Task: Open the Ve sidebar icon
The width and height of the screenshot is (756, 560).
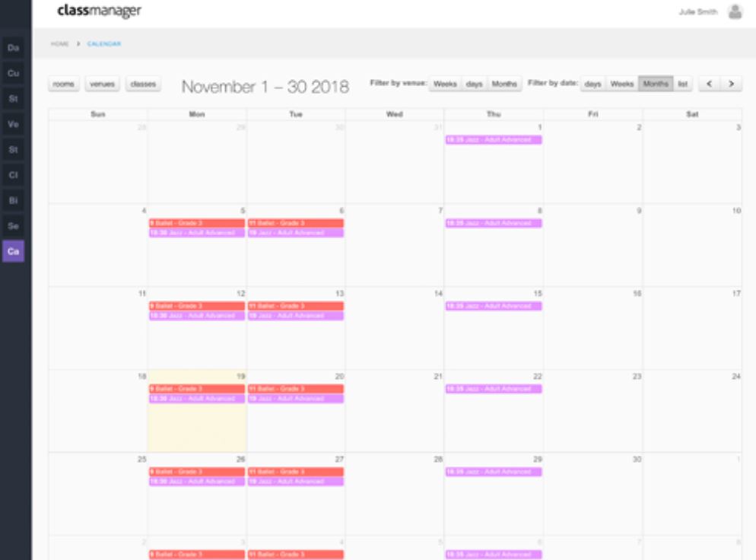Action: click(x=13, y=124)
